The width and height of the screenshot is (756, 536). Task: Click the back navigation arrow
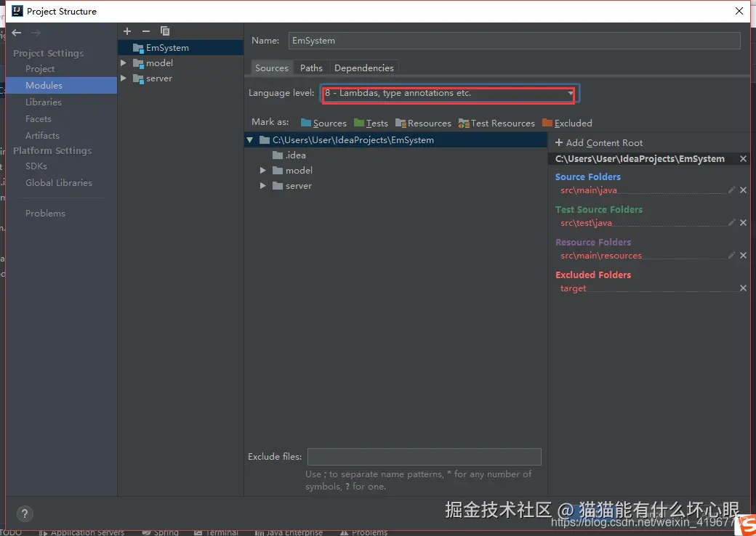coord(17,33)
